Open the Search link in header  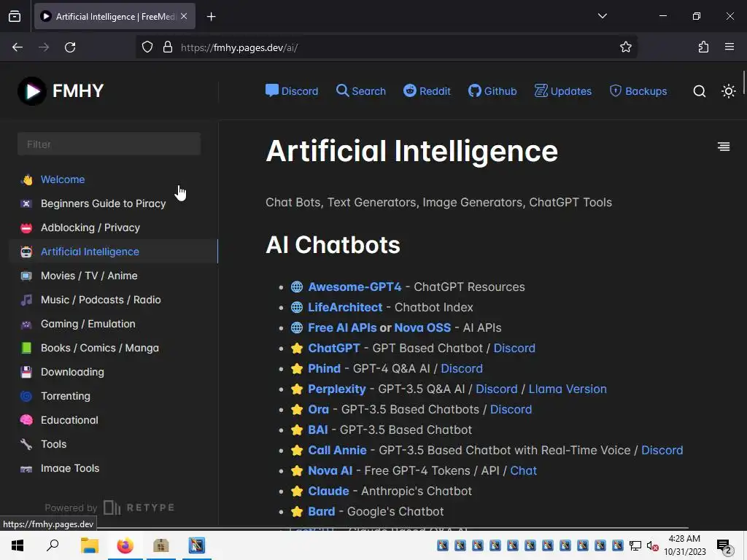[360, 91]
